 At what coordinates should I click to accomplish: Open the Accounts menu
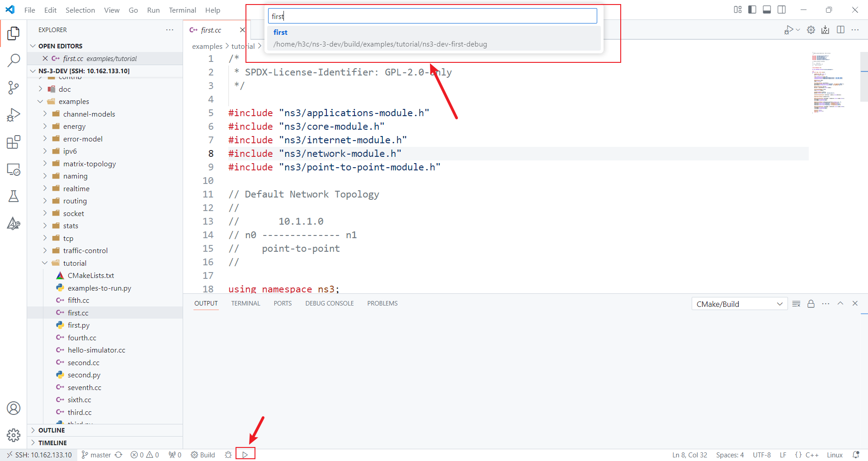pos(14,408)
